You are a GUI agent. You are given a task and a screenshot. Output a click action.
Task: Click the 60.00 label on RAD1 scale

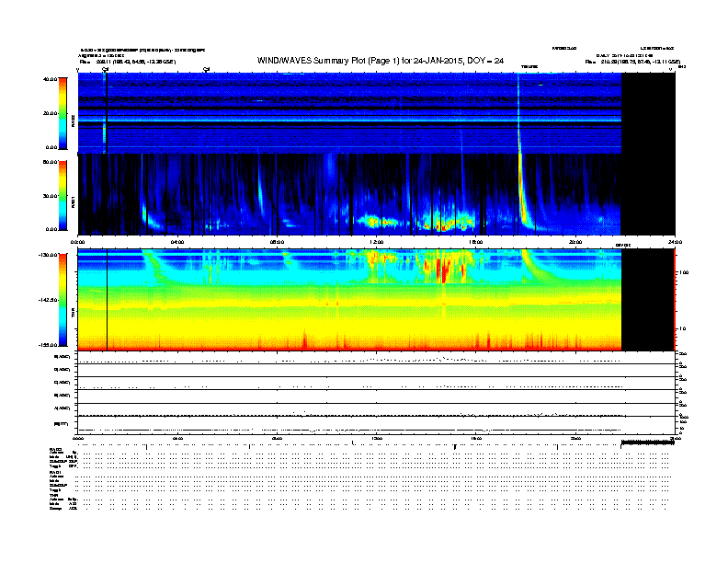(x=51, y=162)
